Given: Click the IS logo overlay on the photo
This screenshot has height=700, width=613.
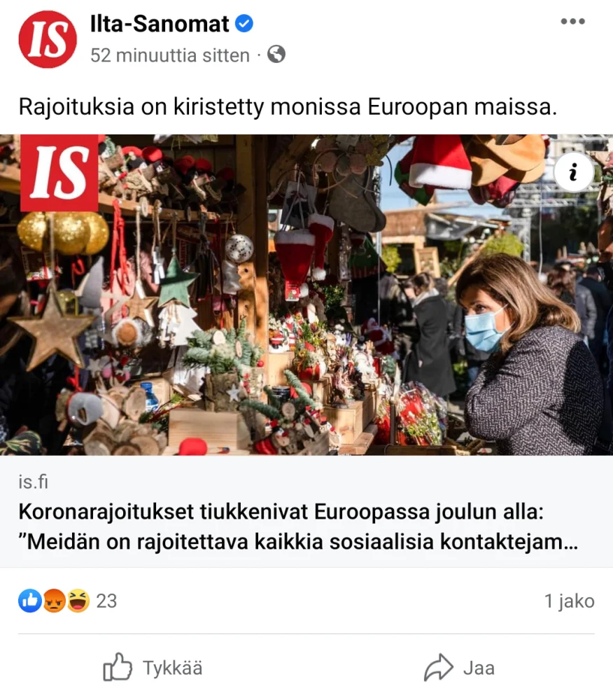Looking at the screenshot, I should 59,173.
